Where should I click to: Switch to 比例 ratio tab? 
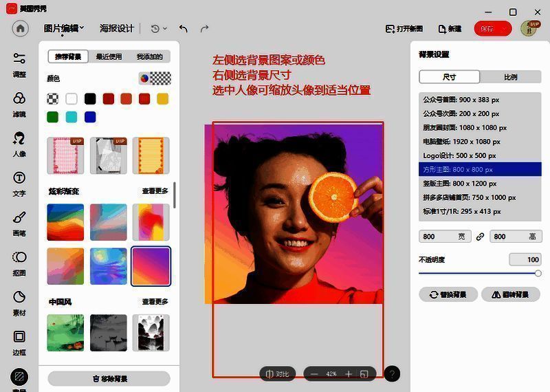(x=510, y=77)
